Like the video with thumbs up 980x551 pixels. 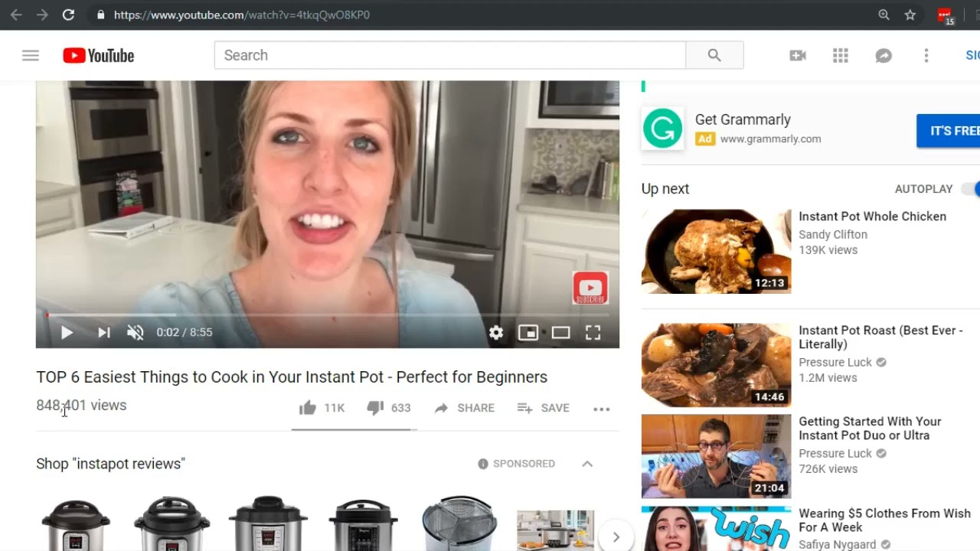point(308,408)
